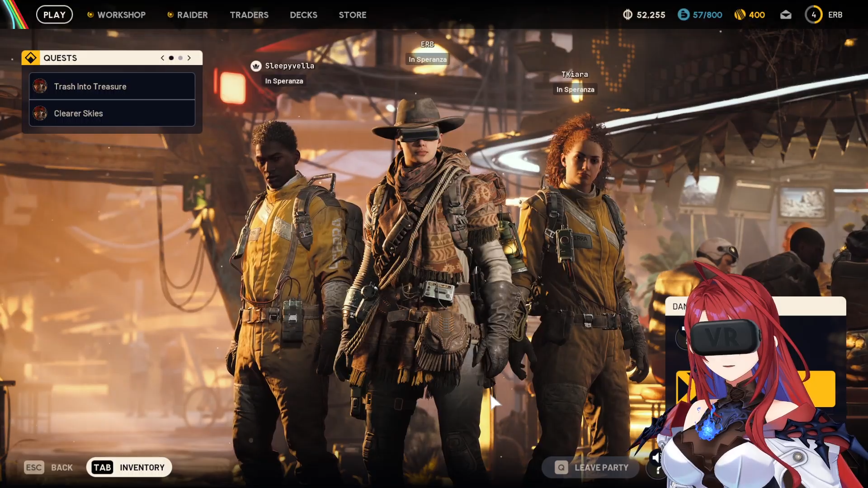
Task: Go to previous quests page with left chevron
Action: 162,58
